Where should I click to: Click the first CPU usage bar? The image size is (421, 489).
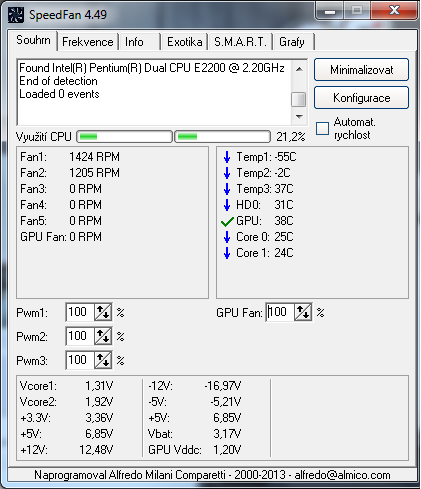click(124, 136)
